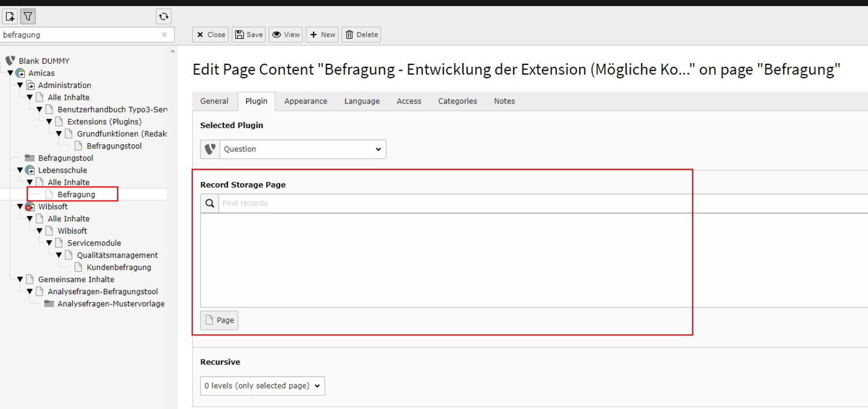Image resolution: width=868 pixels, height=409 pixels.
Task: Click the Kundenbefragung page icon
Action: [x=79, y=268]
